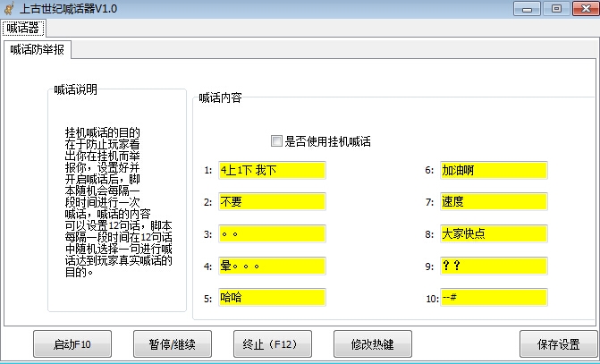Focus field 1 containing 4上1下 我下
The width and height of the screenshot is (600, 364).
(272, 170)
